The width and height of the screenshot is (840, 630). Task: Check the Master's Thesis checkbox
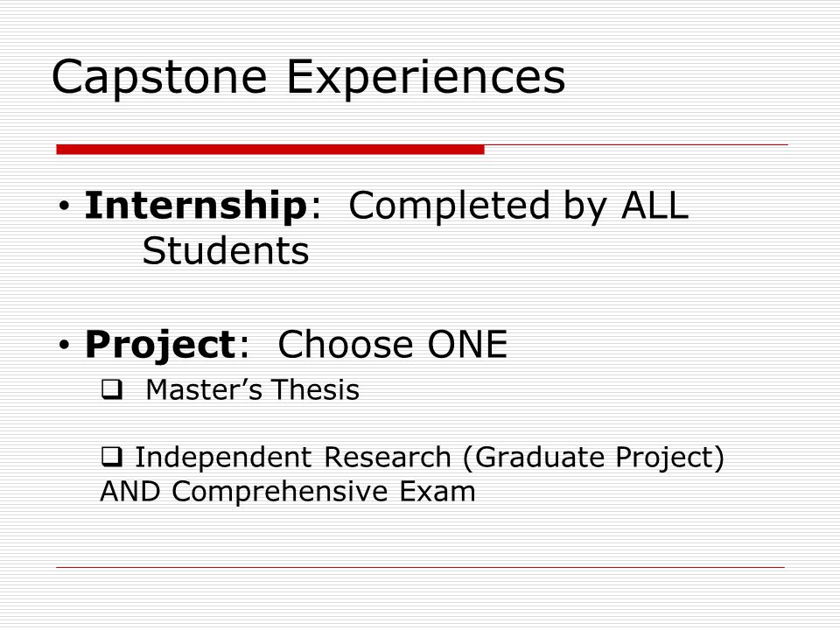(x=112, y=389)
